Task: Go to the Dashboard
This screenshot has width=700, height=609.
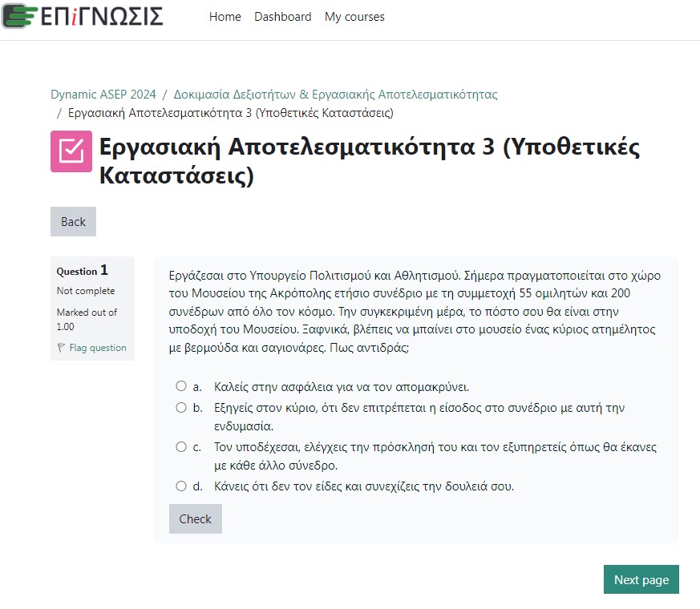Action: tap(282, 17)
